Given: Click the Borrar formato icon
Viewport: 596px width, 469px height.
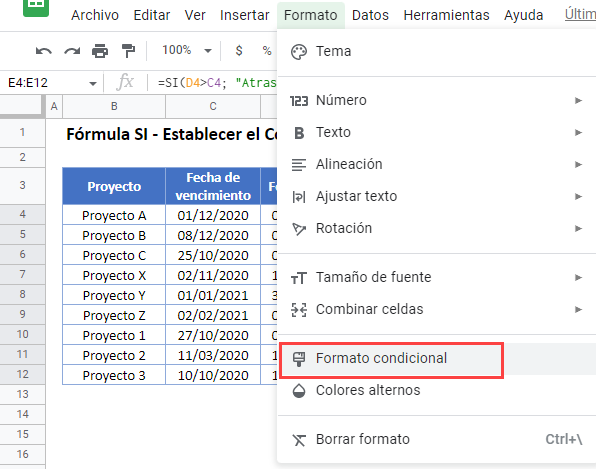Looking at the screenshot, I should coord(299,440).
